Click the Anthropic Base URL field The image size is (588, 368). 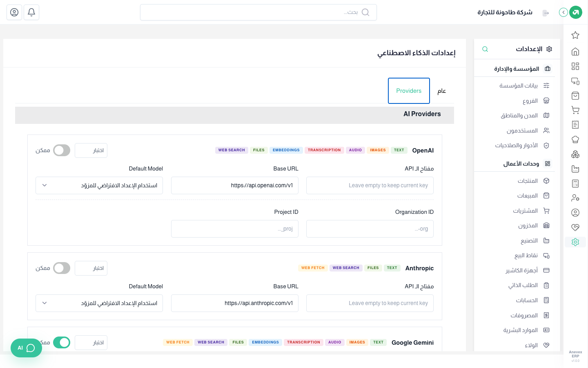[x=235, y=303]
